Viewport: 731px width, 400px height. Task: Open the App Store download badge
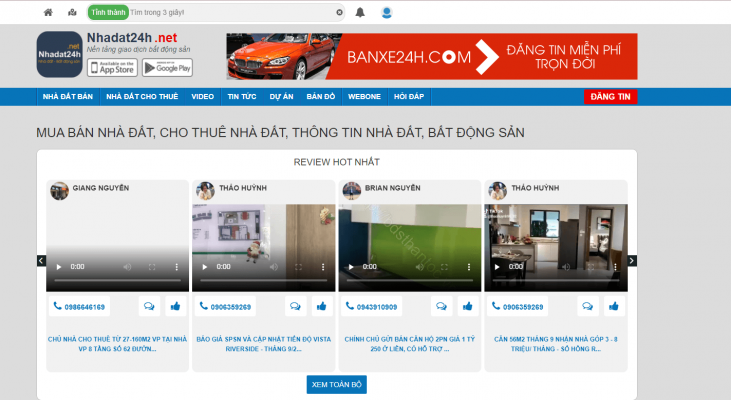[112, 68]
